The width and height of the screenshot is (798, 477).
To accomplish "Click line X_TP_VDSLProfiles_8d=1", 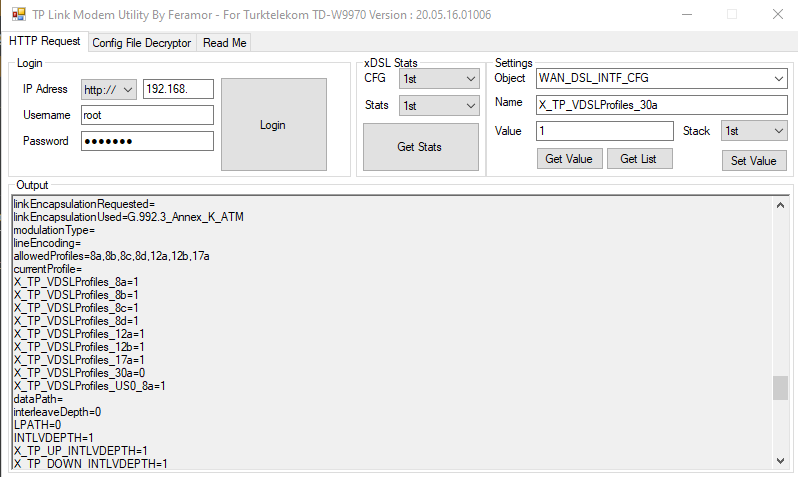I will pos(76,321).
